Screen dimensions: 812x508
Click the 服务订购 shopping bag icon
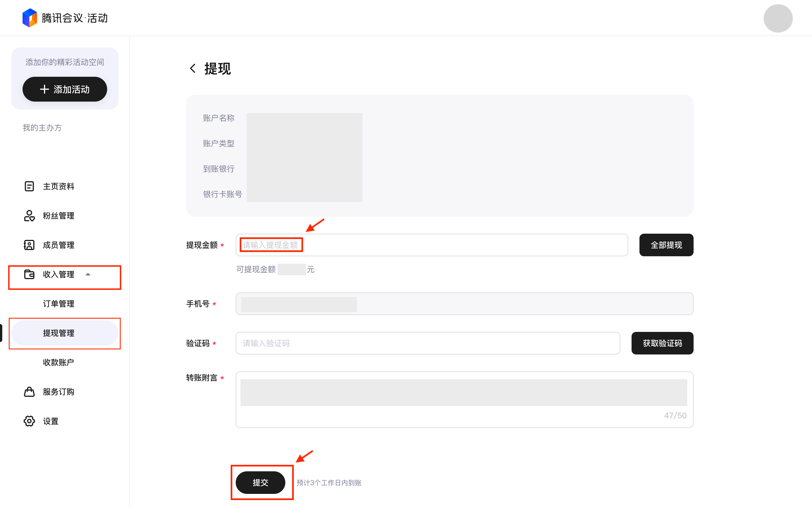29,391
